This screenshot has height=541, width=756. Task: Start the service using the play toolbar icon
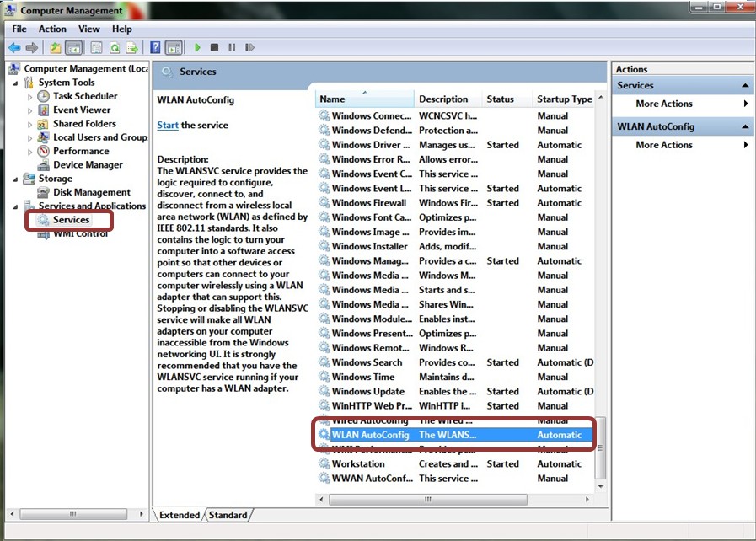pyautogui.click(x=197, y=47)
